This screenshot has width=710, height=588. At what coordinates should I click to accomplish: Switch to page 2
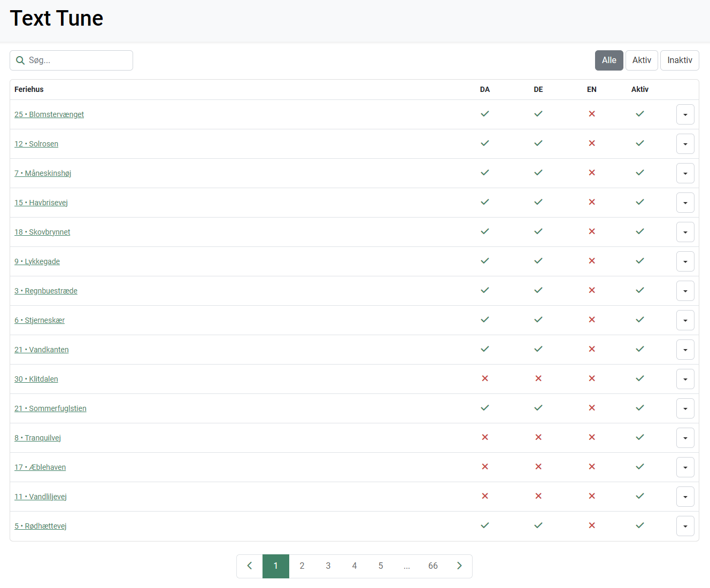coord(302,566)
